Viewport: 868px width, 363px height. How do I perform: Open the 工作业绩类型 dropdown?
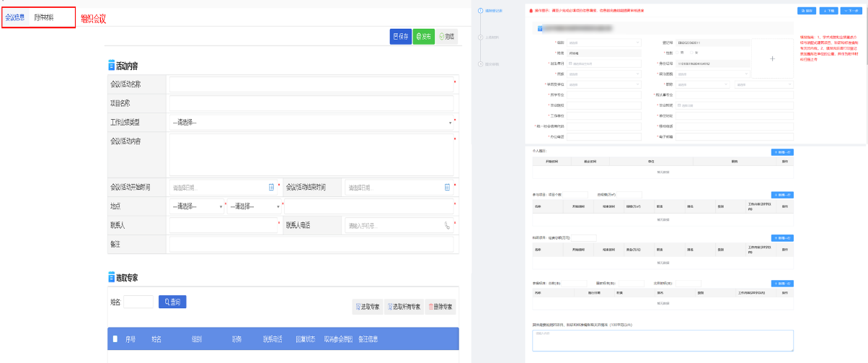click(x=311, y=122)
